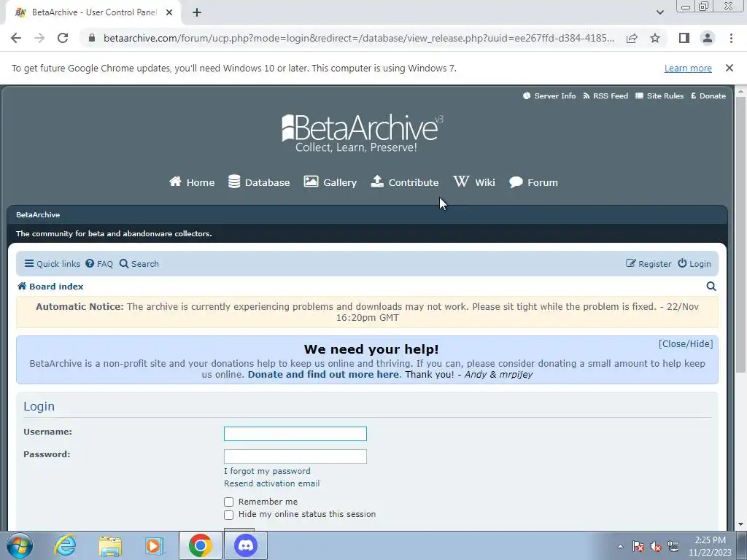
Task: Click the muted volume tray icon
Action: (656, 546)
